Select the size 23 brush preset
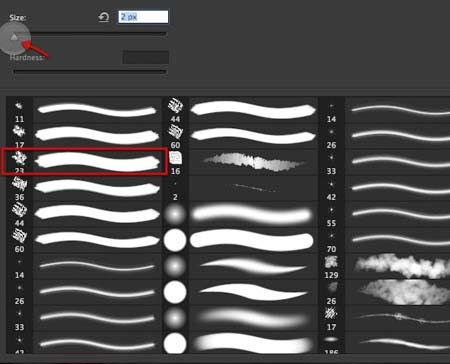Viewport: 450px width, 364px height. 84,162
